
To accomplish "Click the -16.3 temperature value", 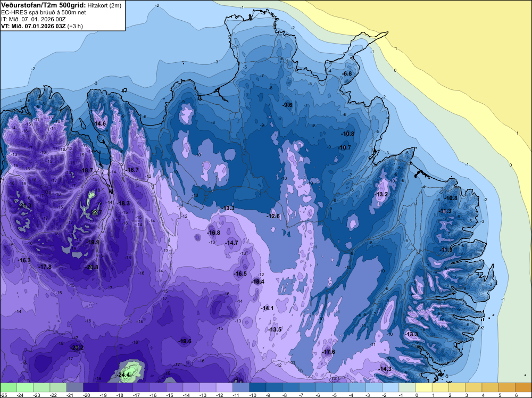I will click(x=24, y=260).
